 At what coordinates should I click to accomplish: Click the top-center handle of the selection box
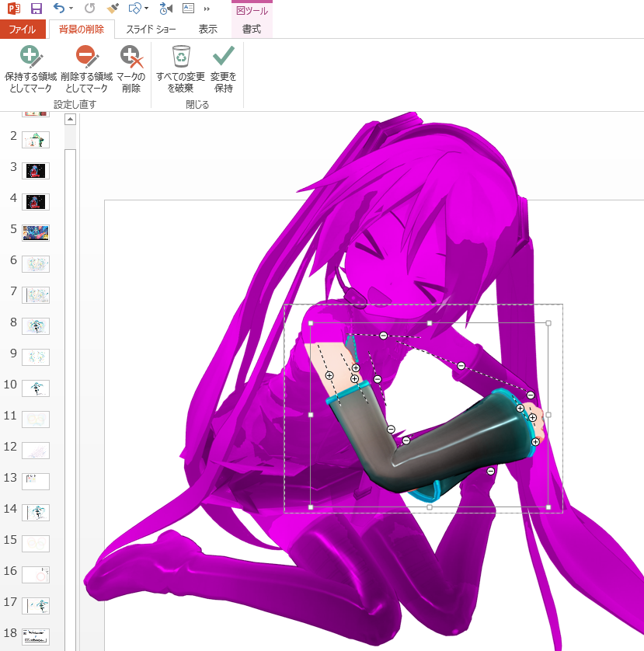(430, 323)
